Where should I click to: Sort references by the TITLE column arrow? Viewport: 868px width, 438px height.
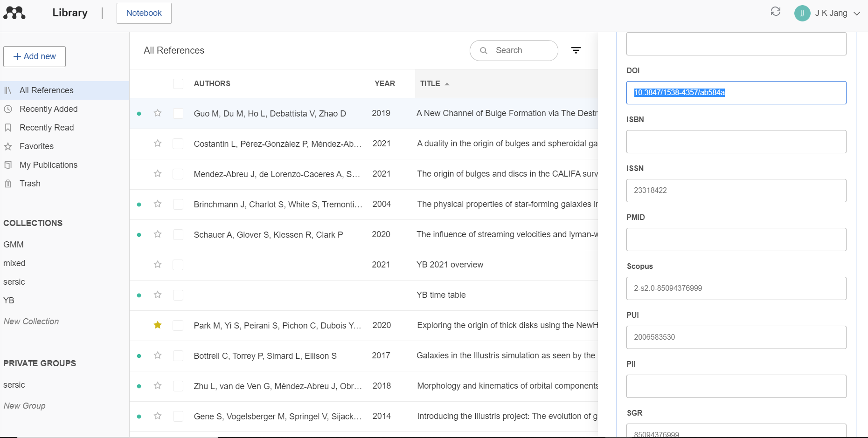point(447,84)
